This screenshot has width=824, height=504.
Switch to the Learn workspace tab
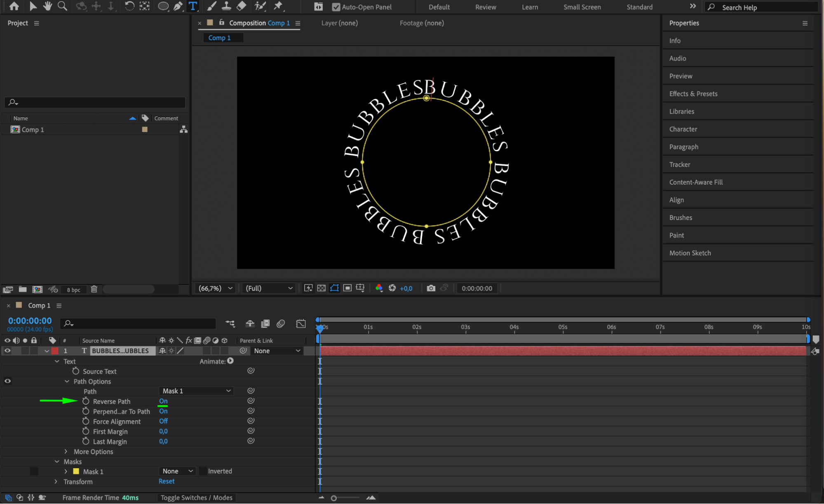tap(530, 7)
